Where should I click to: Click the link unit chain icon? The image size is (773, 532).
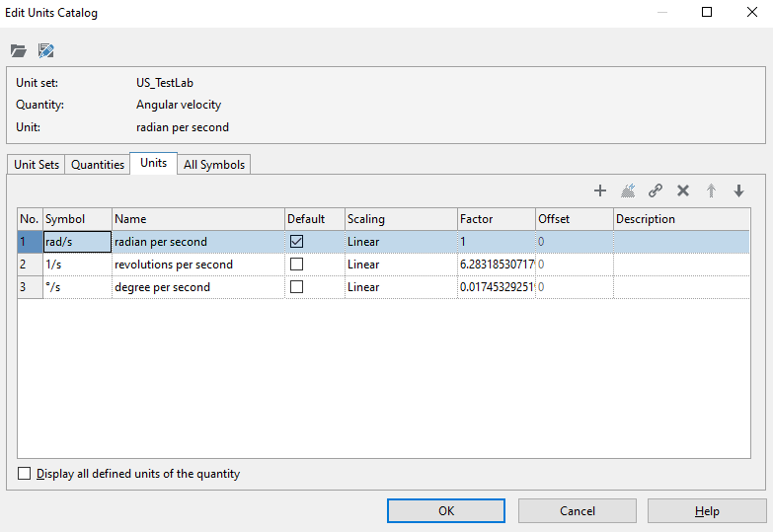[x=655, y=190]
